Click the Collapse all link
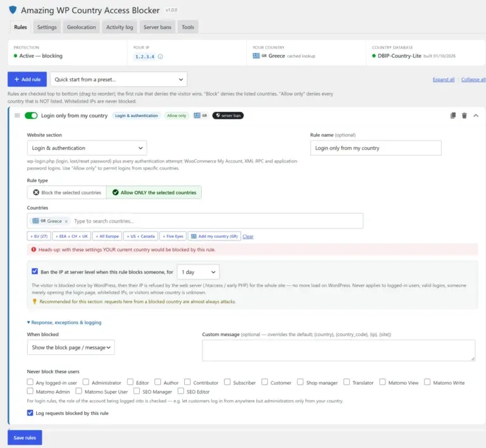The width and height of the screenshot is (486, 448). click(x=473, y=80)
